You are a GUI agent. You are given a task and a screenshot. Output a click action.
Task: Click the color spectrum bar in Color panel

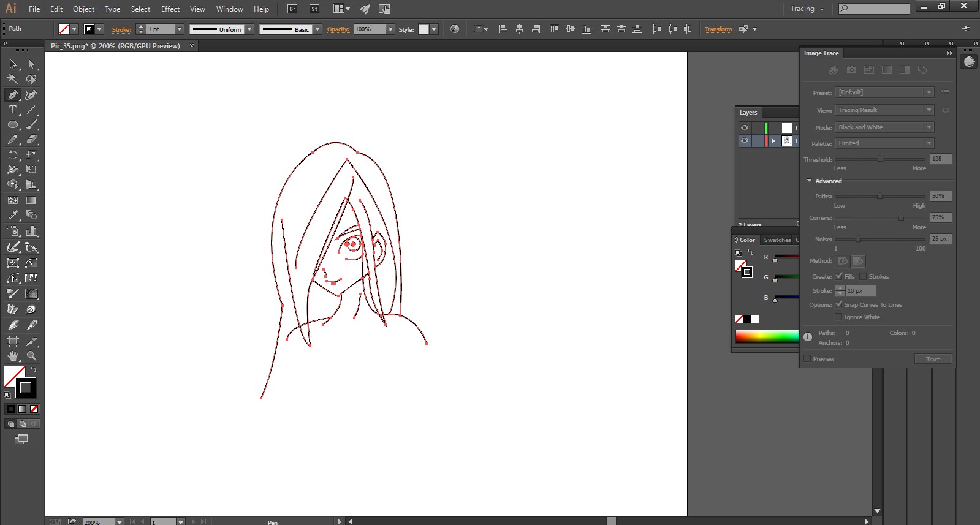pyautogui.click(x=767, y=336)
